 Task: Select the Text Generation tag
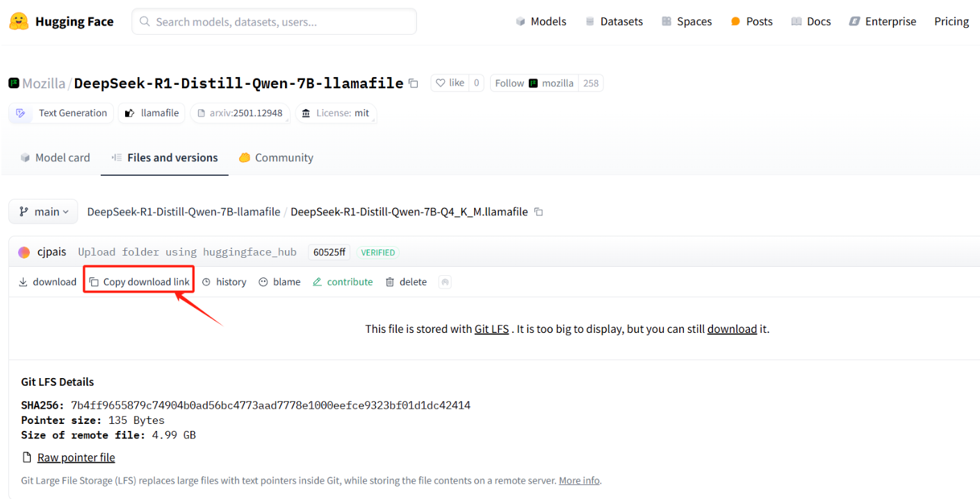61,113
